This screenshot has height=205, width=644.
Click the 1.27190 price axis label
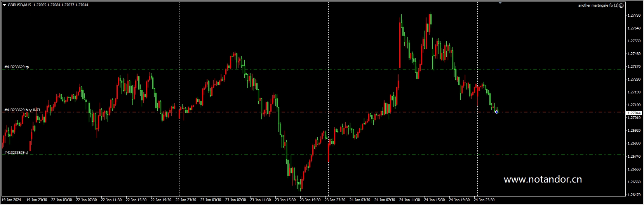634,92
